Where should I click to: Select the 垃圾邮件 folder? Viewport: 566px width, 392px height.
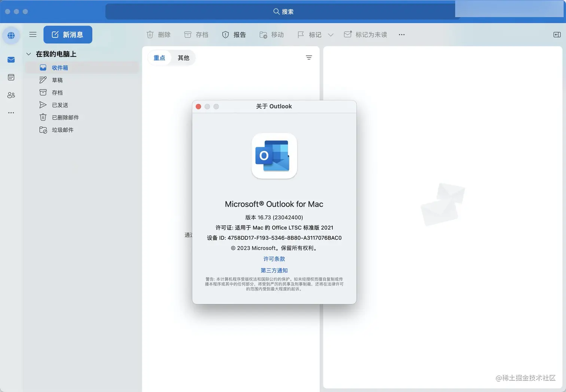point(82,130)
